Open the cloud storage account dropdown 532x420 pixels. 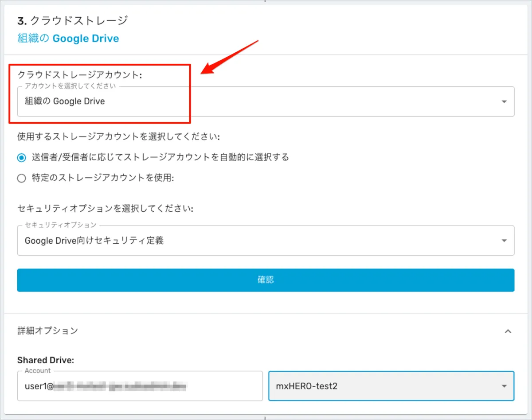266,101
